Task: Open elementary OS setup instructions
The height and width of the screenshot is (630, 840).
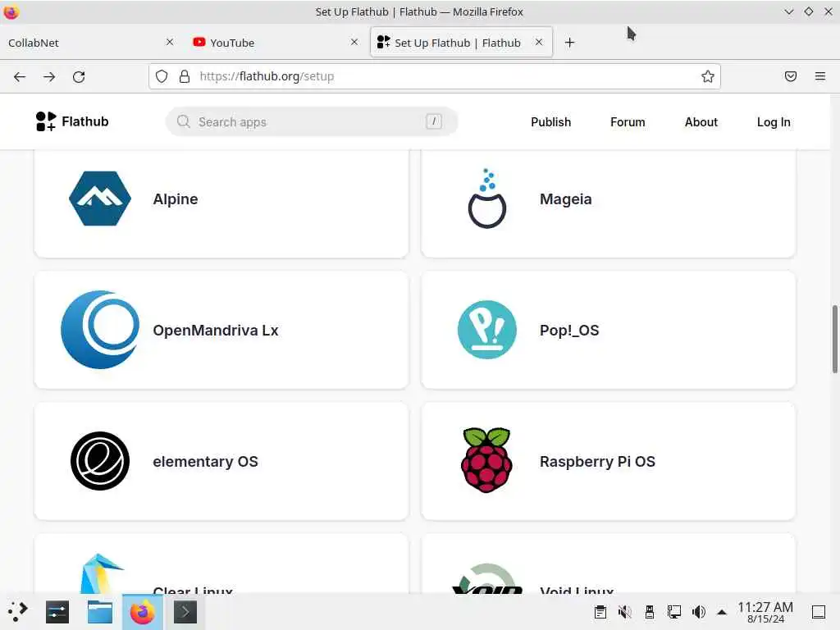Action: 221,461
